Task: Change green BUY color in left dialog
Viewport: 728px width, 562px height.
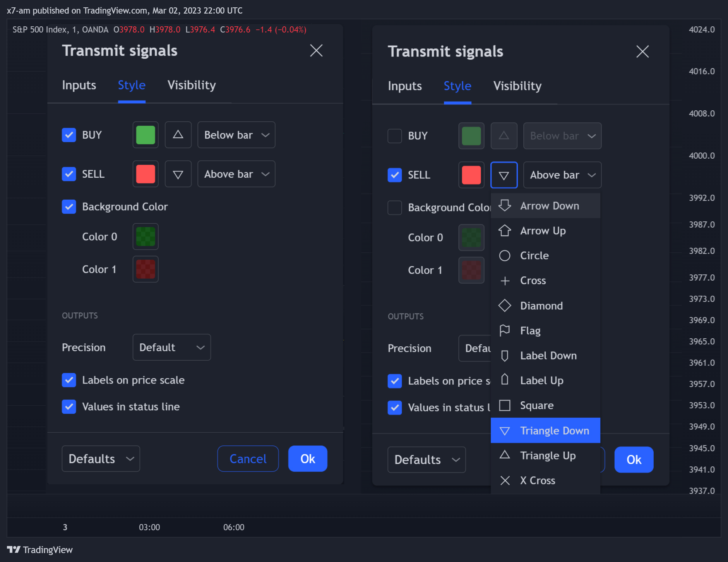Action: tap(146, 135)
